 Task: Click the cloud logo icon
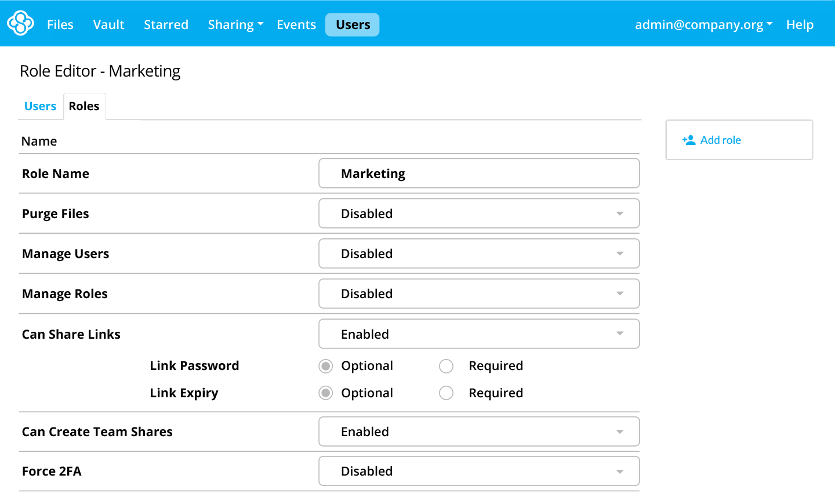[x=21, y=23]
